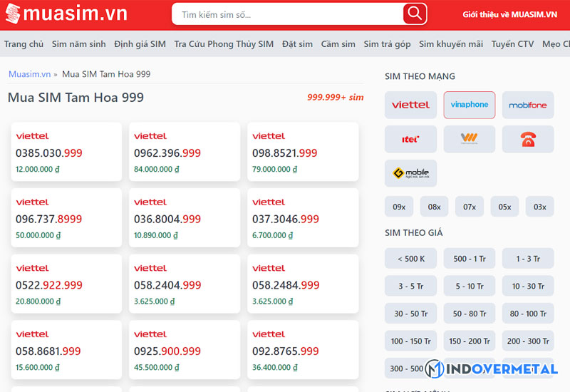The image size is (570, 392).
Task: Open Tra Cứu Phong Thủy SIM
Action: [x=224, y=44]
